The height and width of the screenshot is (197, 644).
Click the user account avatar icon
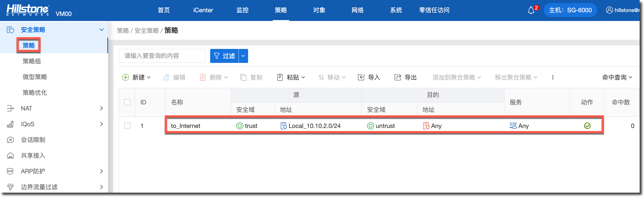pyautogui.click(x=609, y=10)
